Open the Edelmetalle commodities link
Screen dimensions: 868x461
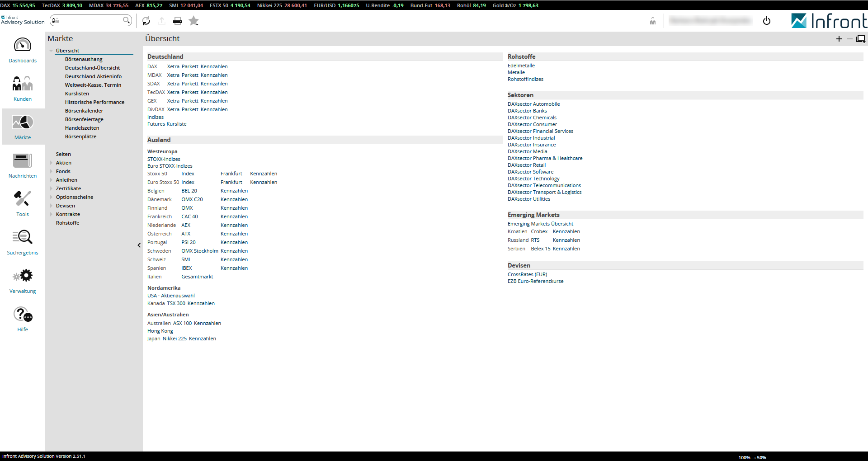tap(521, 66)
